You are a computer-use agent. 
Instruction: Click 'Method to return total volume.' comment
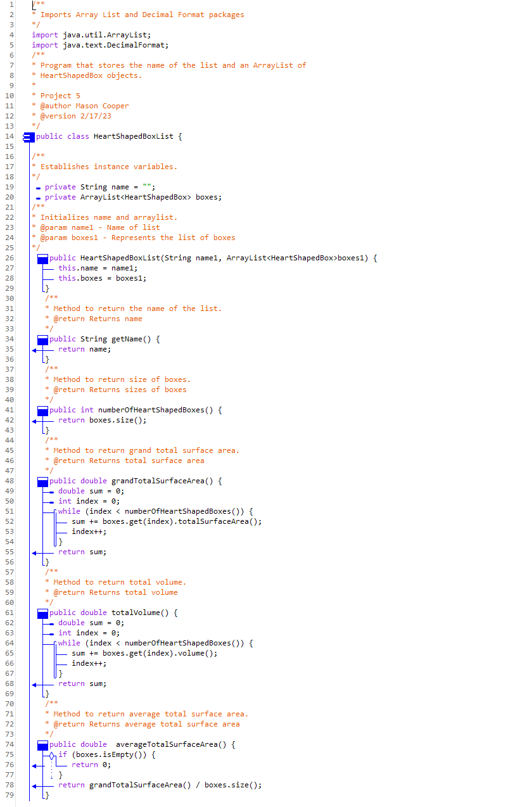click(120, 582)
